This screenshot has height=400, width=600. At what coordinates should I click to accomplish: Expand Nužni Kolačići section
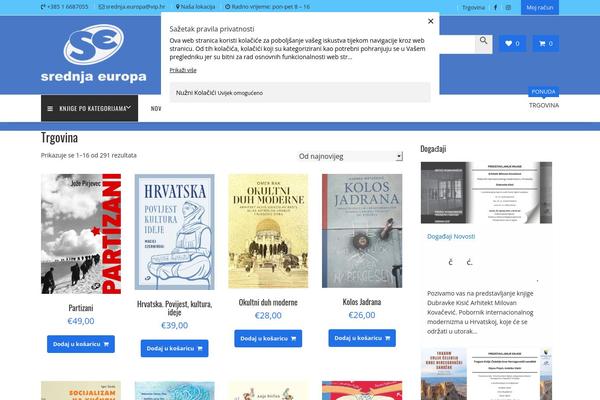pos(300,93)
